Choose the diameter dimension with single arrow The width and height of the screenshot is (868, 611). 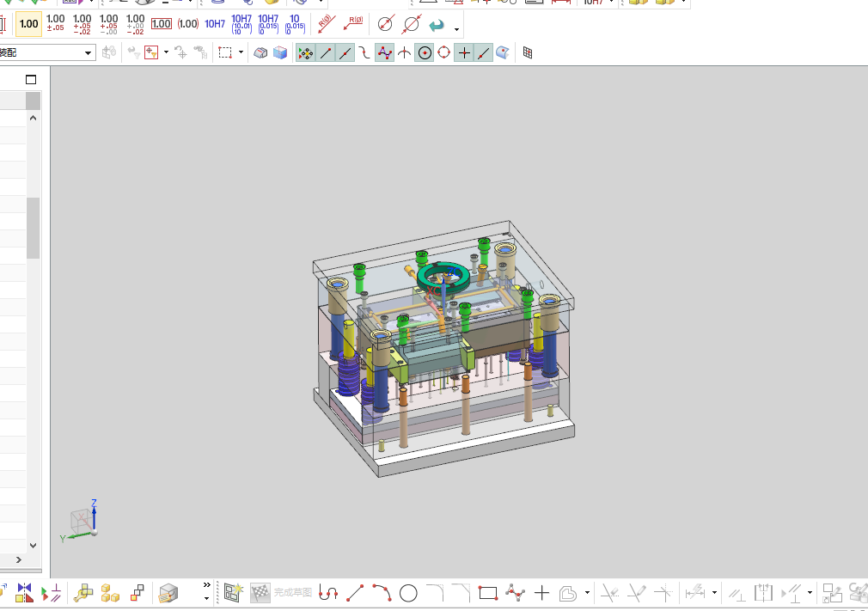pyautogui.click(x=385, y=24)
